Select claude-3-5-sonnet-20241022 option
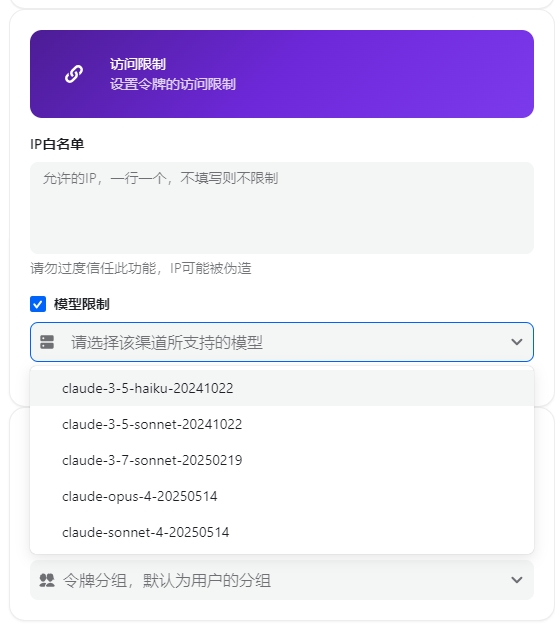 pos(282,424)
